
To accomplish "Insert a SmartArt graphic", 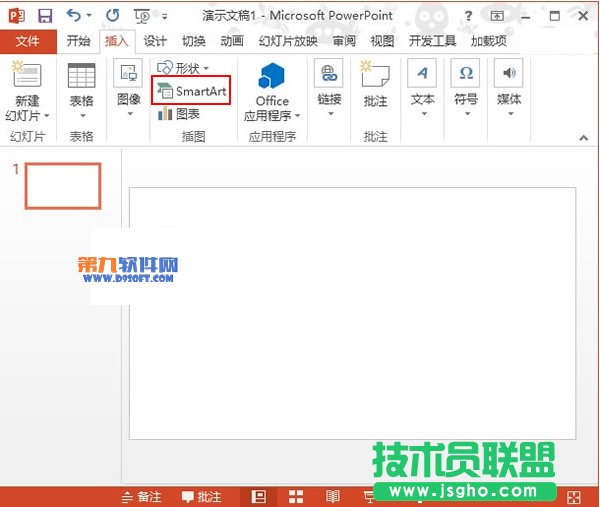I will coord(191,91).
